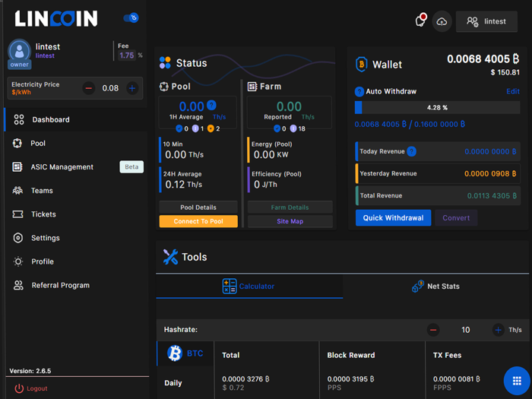The width and height of the screenshot is (532, 399).
Task: Open Pool Details
Action: 198,207
